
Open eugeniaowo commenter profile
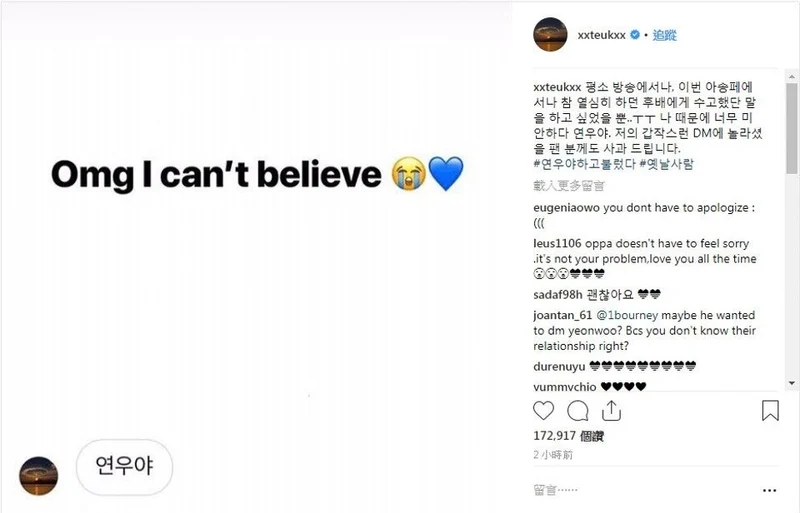564,207
